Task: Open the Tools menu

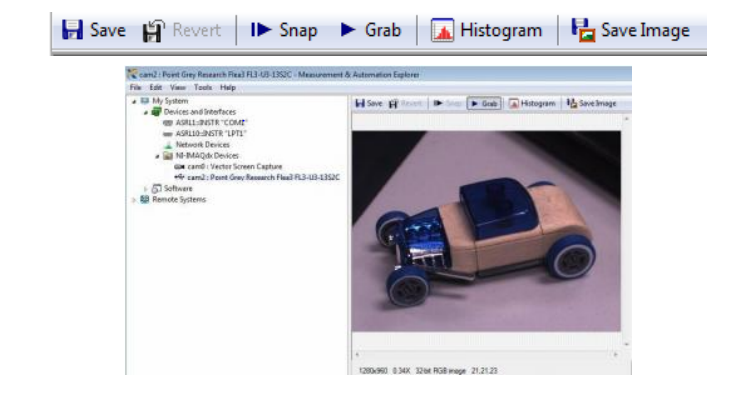Action: [x=203, y=88]
